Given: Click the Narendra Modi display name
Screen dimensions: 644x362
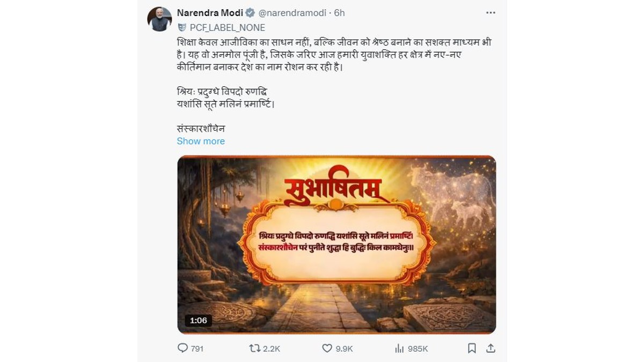Looking at the screenshot, I should (210, 13).
